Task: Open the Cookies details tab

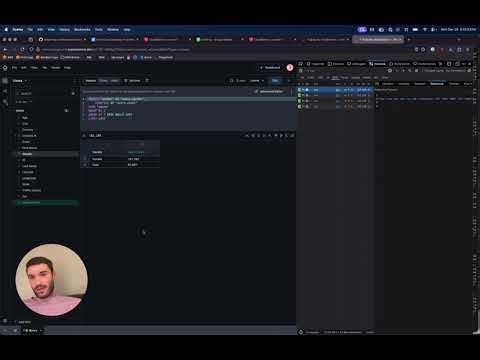Action: click(x=404, y=84)
